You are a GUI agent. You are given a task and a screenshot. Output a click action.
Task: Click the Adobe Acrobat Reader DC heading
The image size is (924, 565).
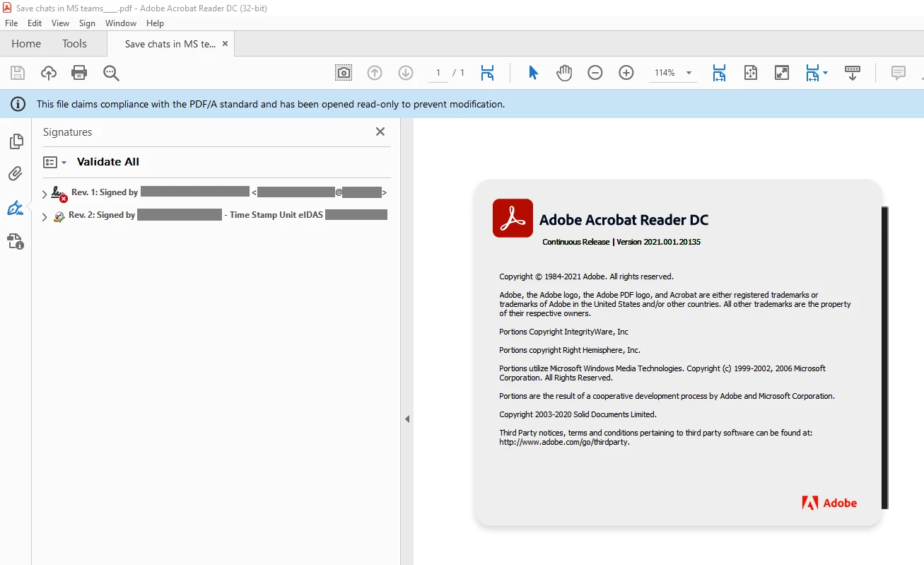(x=624, y=220)
